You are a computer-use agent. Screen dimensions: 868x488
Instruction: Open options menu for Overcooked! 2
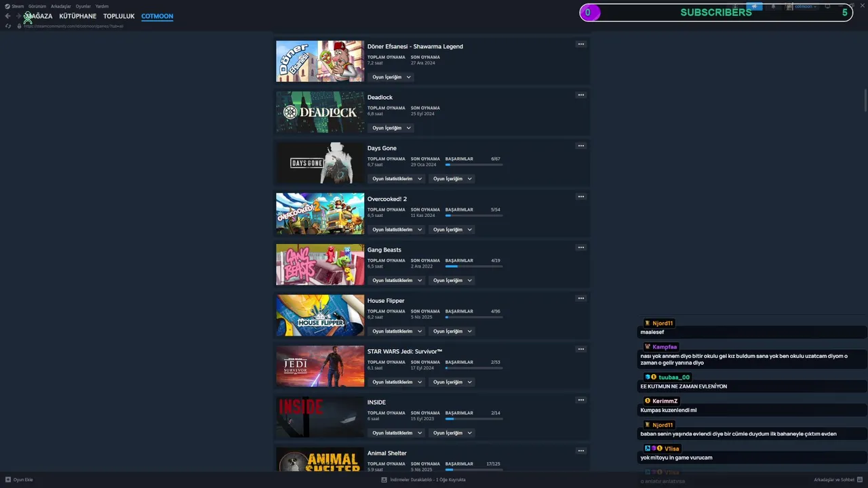[x=580, y=197]
